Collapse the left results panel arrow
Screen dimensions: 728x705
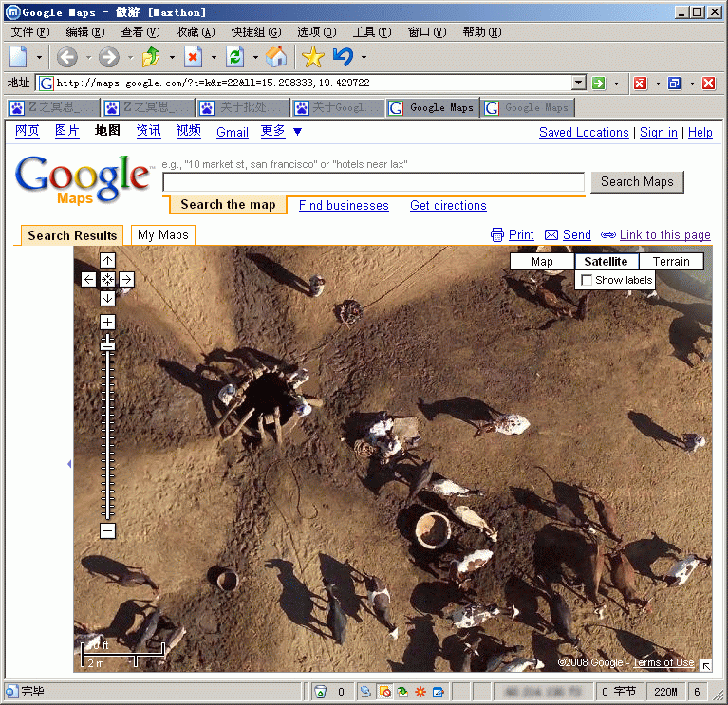pyautogui.click(x=69, y=464)
